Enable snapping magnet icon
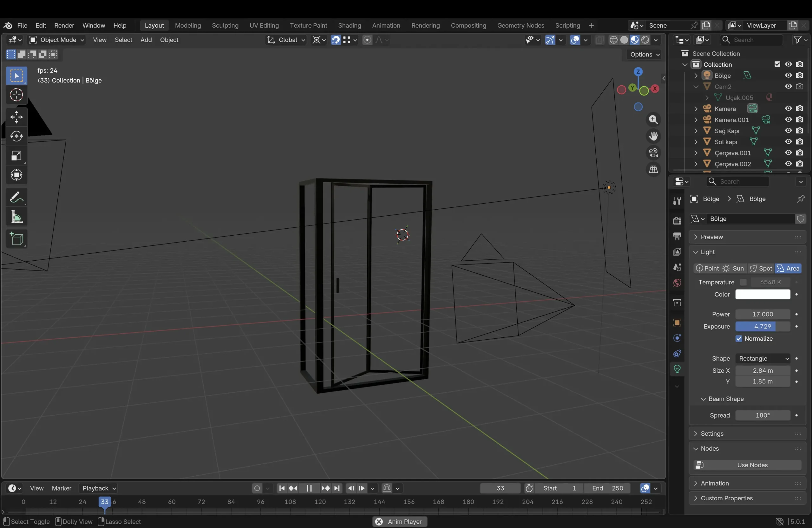 (x=335, y=40)
